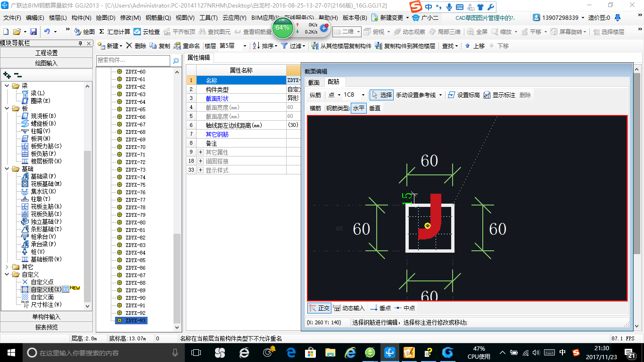Click collapse-all minus icon in navigation panel

click(18, 74)
